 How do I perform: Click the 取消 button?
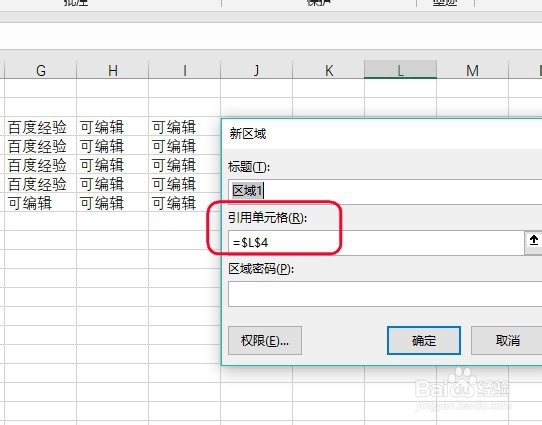(507, 341)
